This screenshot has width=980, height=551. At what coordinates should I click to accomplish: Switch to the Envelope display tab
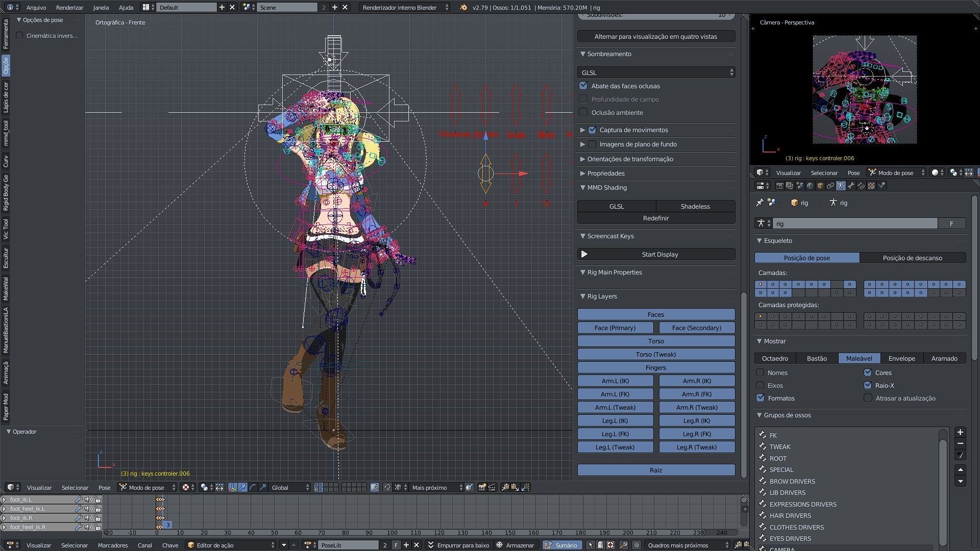902,358
